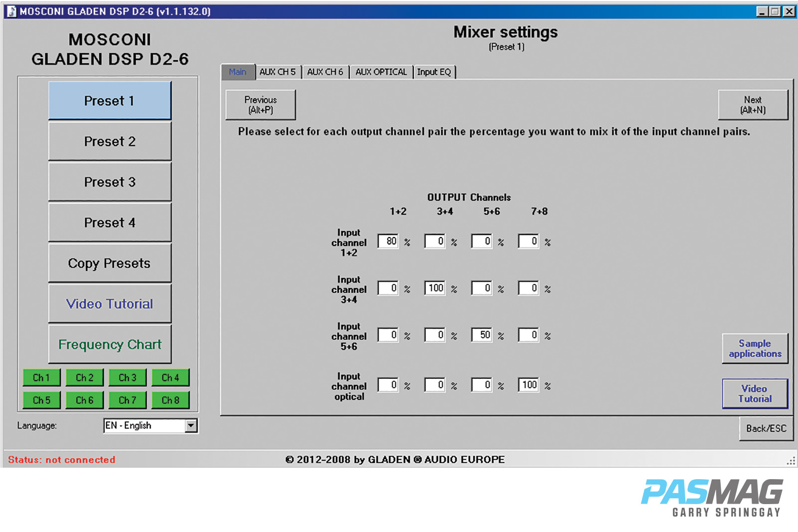Click the 'Status: not connected' text

[61, 460]
